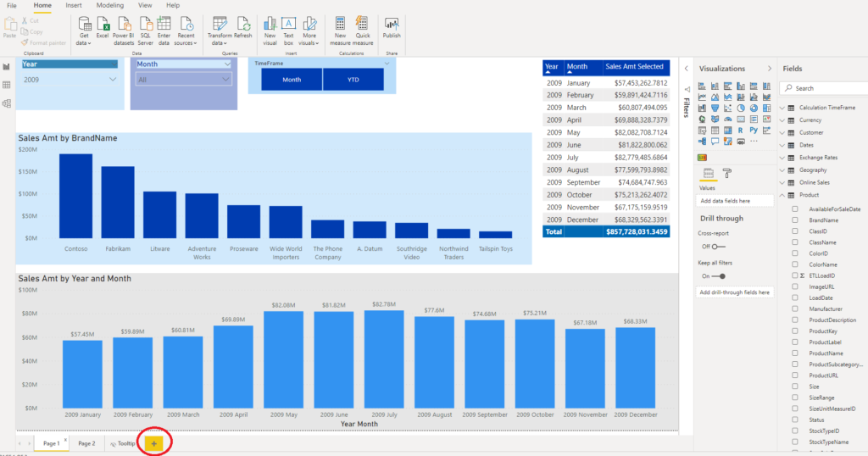The image size is (868, 456).
Task: Insert a New visual
Action: coord(270,31)
